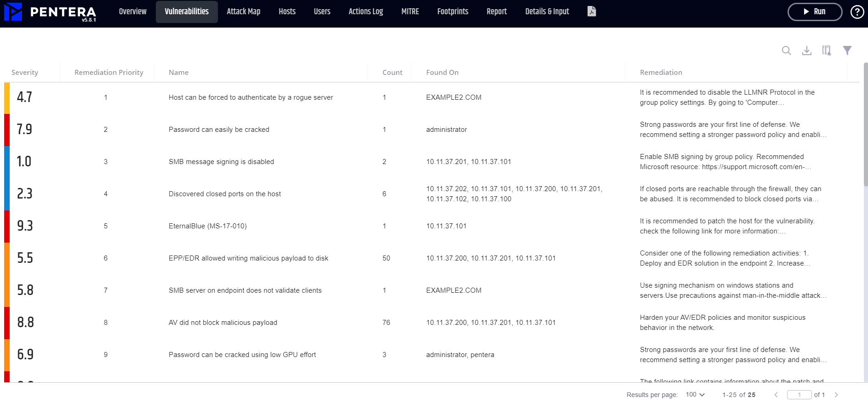Click the red severity bar for 7.9
Screen dimensions: 868x403
[6, 130]
